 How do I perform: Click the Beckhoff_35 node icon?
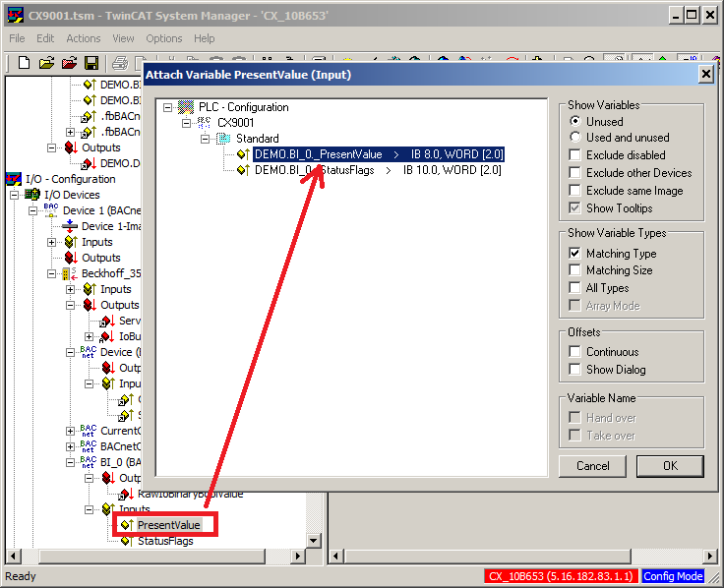[70, 273]
